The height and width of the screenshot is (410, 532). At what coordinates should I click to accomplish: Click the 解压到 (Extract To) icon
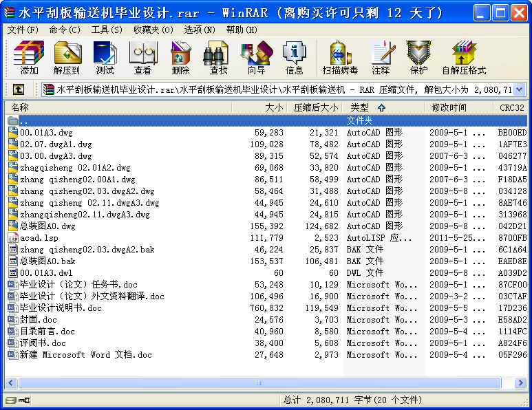click(x=67, y=58)
